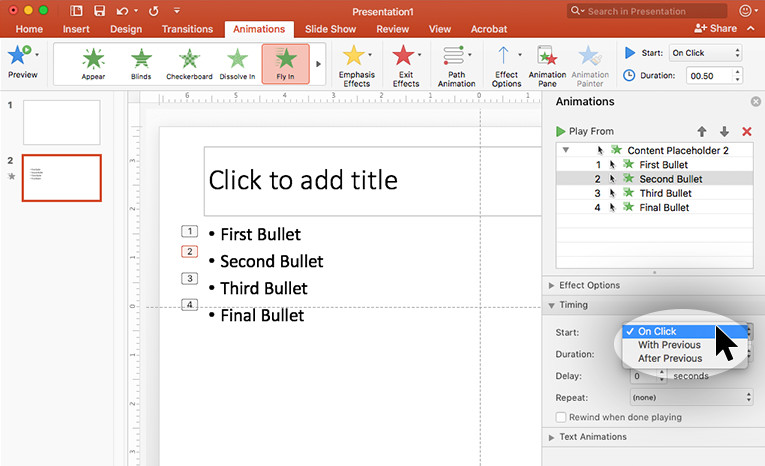Expand the Text Animations section

[551, 437]
